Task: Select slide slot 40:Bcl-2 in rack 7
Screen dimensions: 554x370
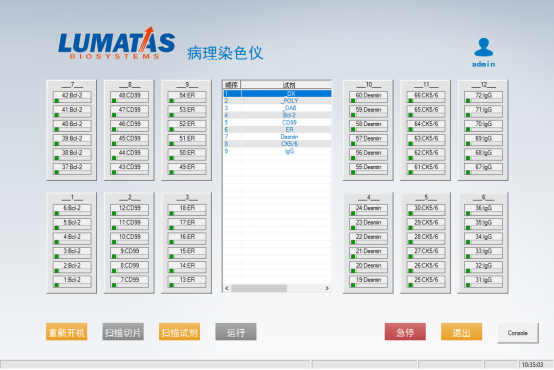Action: pos(72,125)
